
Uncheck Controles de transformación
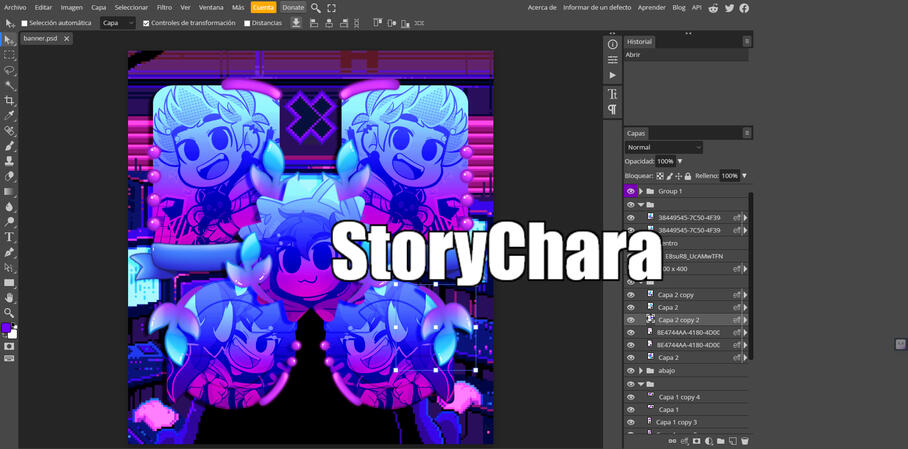click(146, 23)
